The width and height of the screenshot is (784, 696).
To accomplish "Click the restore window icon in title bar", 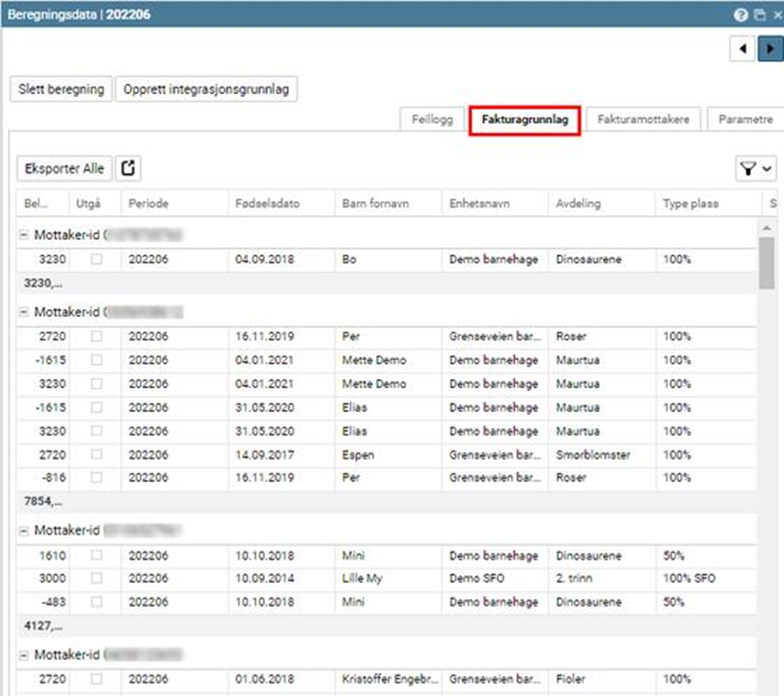I will coord(760,15).
